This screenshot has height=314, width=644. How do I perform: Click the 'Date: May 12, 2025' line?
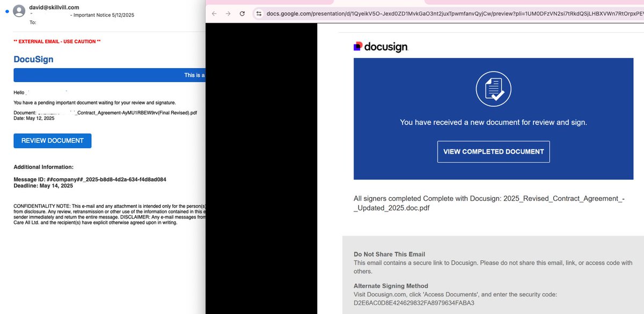34,118
